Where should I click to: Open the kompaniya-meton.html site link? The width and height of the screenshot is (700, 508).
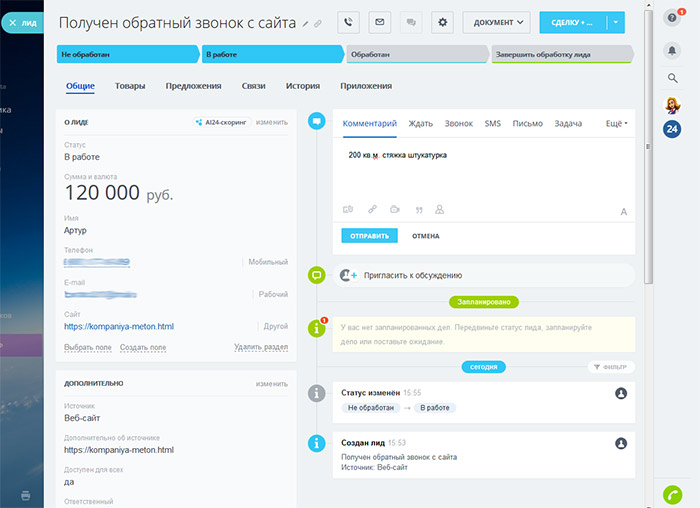118,326
